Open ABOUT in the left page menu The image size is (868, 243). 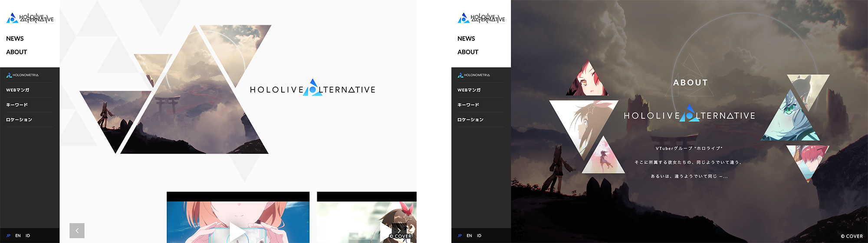click(x=16, y=52)
